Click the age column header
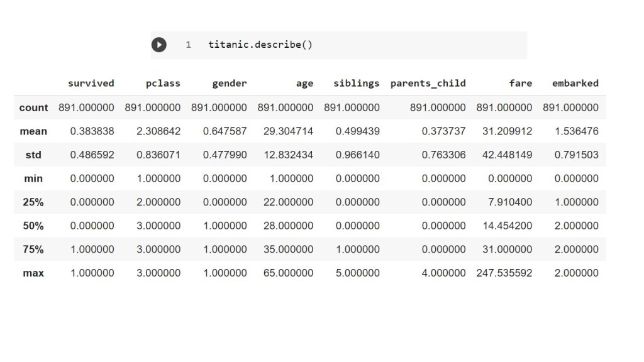 coord(304,83)
